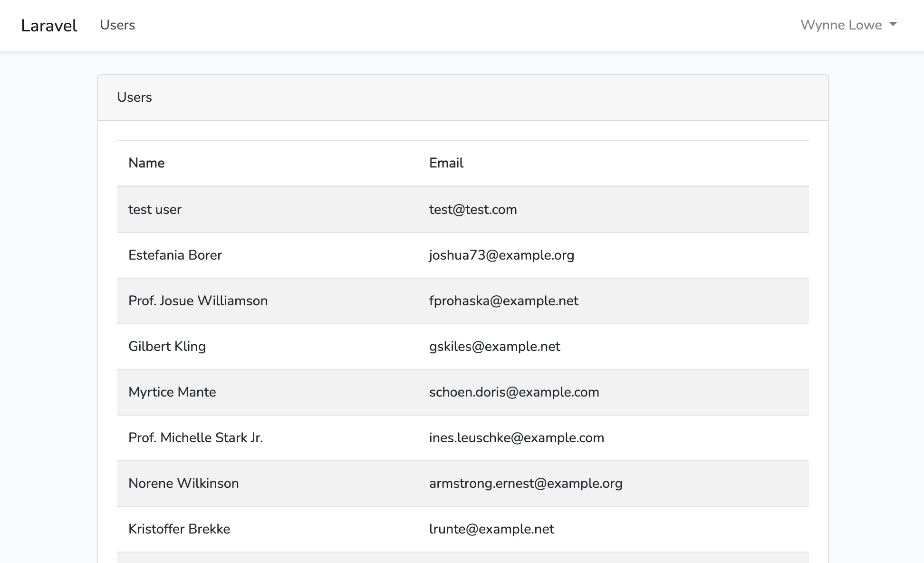Click the Users card header title

pos(135,97)
